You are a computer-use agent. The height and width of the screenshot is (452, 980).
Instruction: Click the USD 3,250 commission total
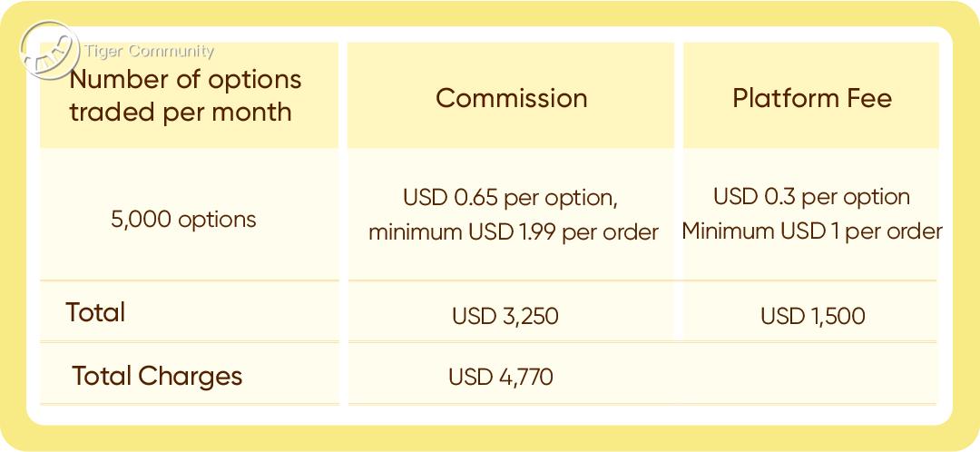[505, 316]
